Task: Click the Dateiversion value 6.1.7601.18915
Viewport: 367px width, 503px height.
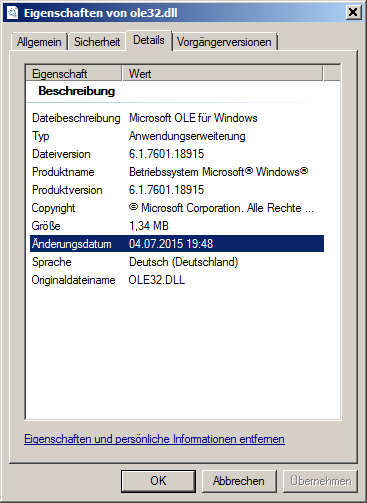Action: [x=166, y=154]
